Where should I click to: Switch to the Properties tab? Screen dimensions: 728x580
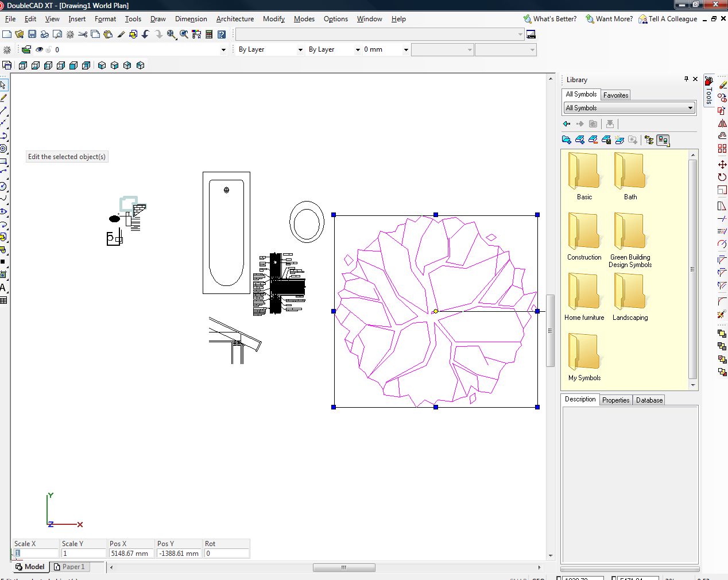click(615, 400)
